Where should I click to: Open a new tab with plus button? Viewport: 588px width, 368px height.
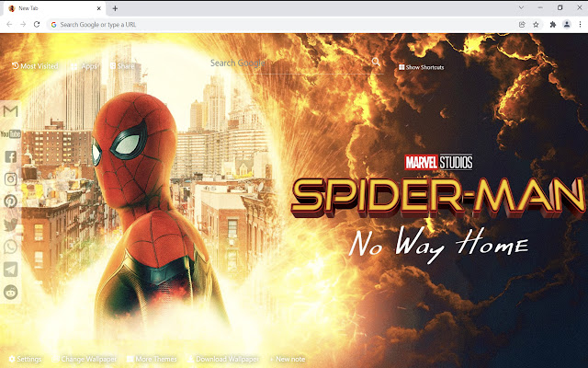coord(115,8)
